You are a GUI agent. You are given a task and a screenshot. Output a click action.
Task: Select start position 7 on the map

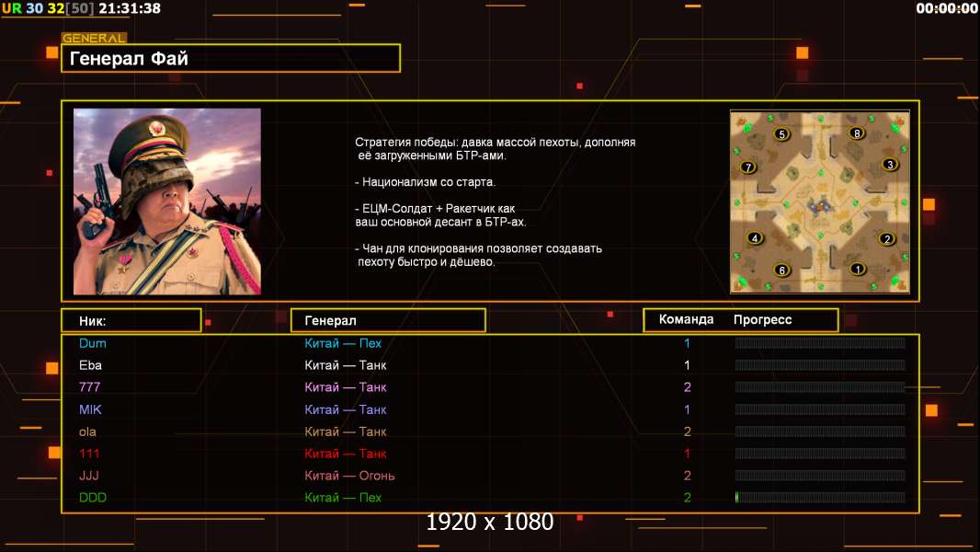pyautogui.click(x=748, y=167)
